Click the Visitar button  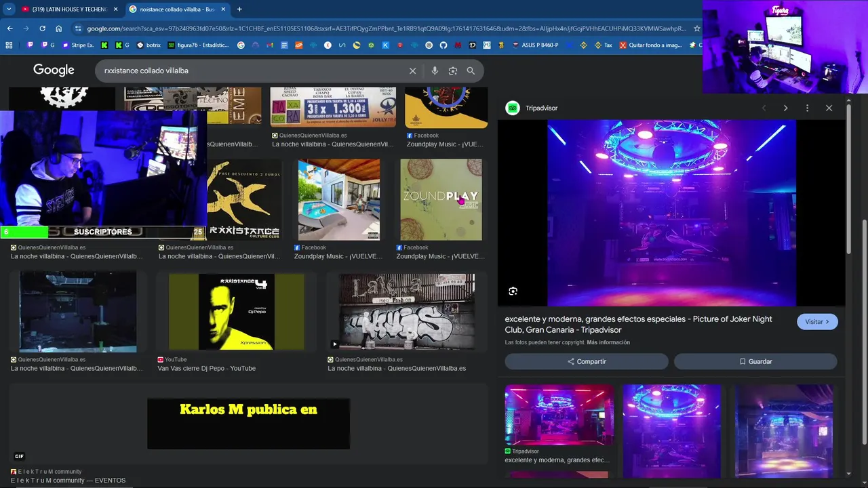pos(817,322)
